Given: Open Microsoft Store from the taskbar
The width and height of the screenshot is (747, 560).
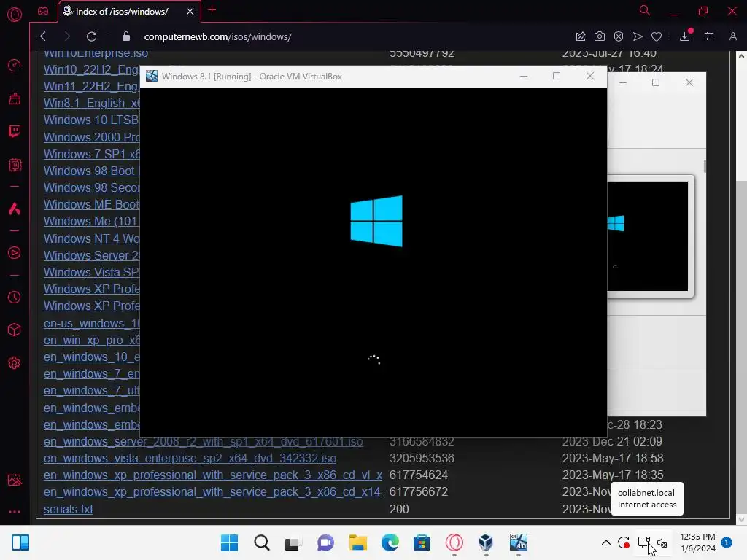Looking at the screenshot, I should coord(422,542).
